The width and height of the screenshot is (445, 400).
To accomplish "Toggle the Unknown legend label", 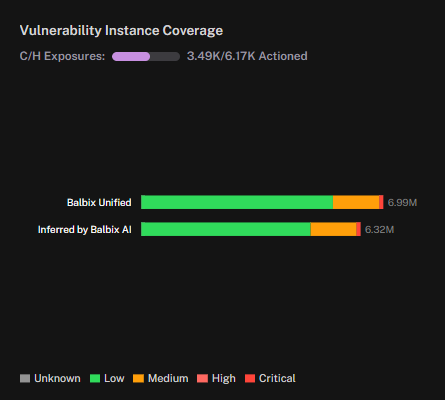I will (57, 378).
